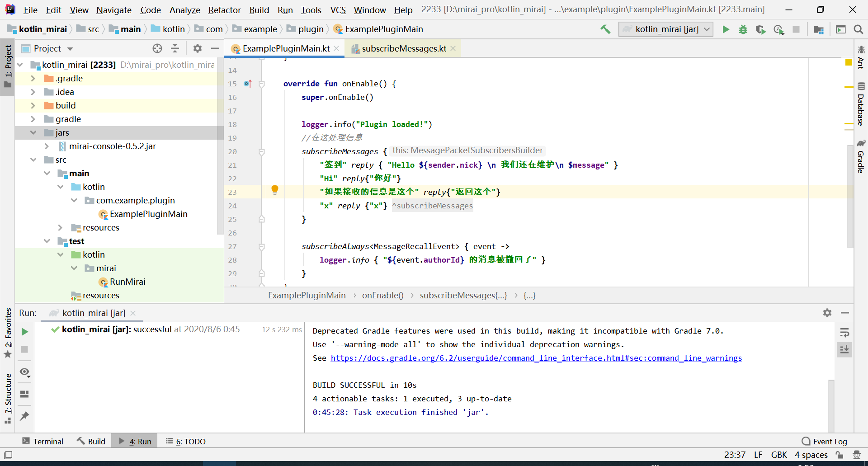Click the yellow inspection indicator above the marker bar
The width and height of the screenshot is (868, 466).
[x=849, y=62]
